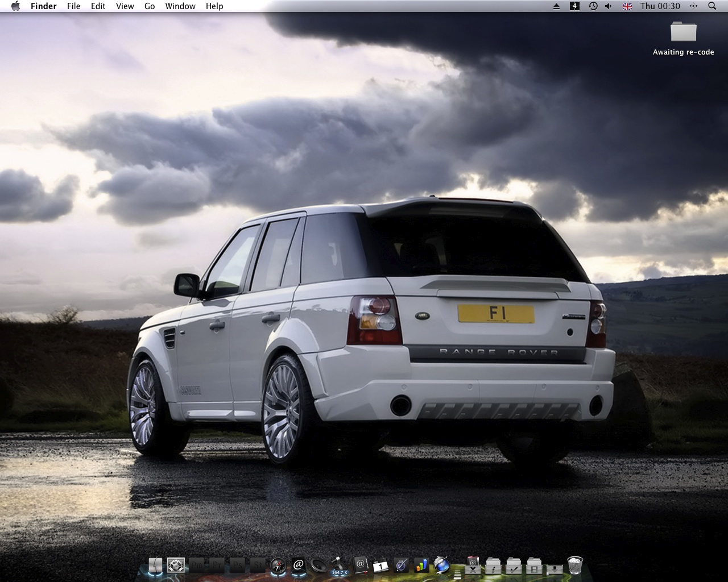Open Finder from the dock

pyautogui.click(x=155, y=566)
